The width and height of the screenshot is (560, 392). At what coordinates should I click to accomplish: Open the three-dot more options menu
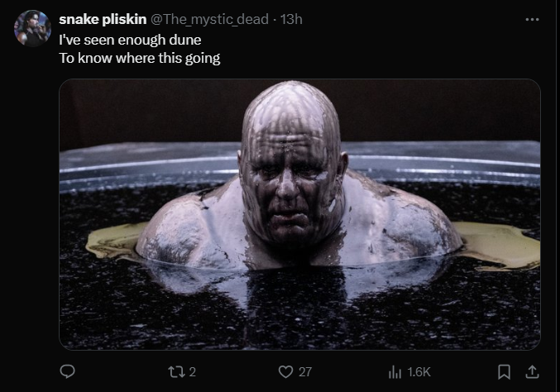click(x=532, y=19)
